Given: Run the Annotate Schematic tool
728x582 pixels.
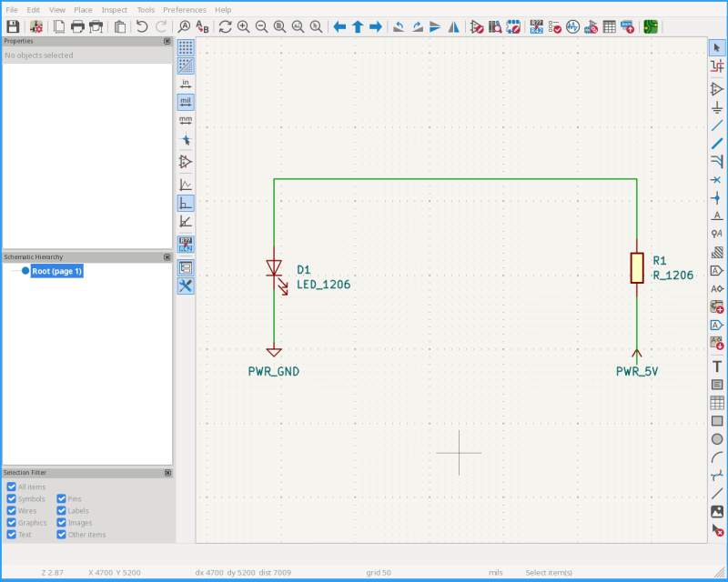Looking at the screenshot, I should coord(537,26).
